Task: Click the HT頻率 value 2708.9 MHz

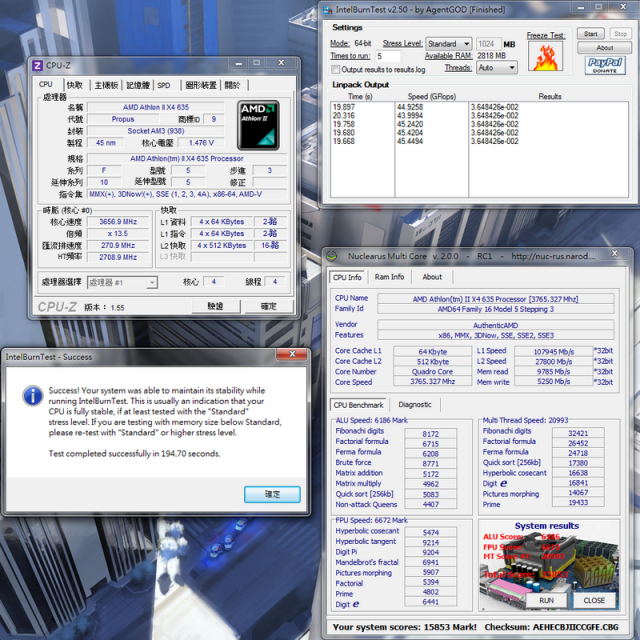Action: click(118, 257)
